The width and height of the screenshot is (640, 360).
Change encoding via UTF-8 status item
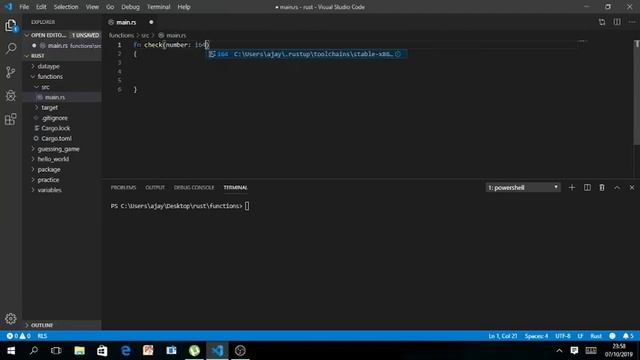point(562,336)
